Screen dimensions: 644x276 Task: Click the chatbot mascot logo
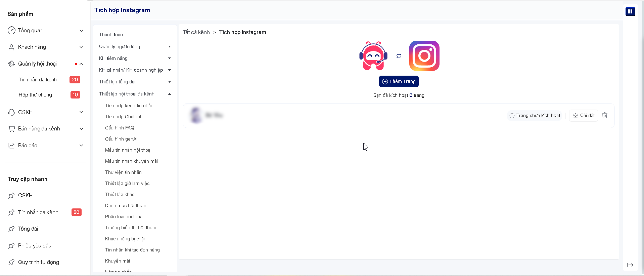(373, 56)
